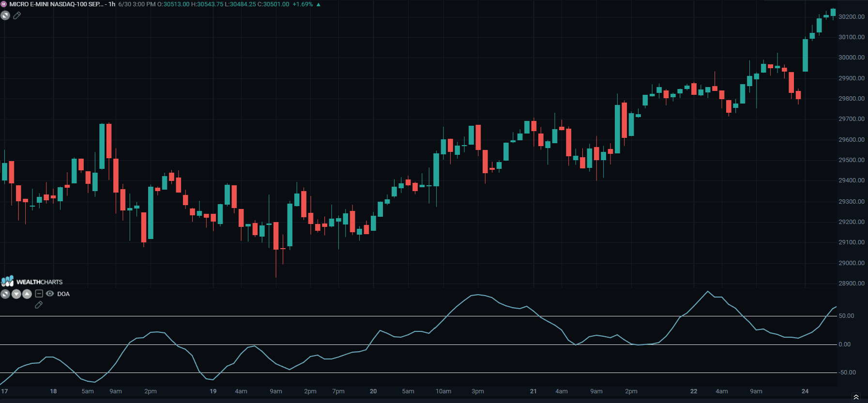
Task: Click the 29500.00 price axis label
Action: click(852, 160)
